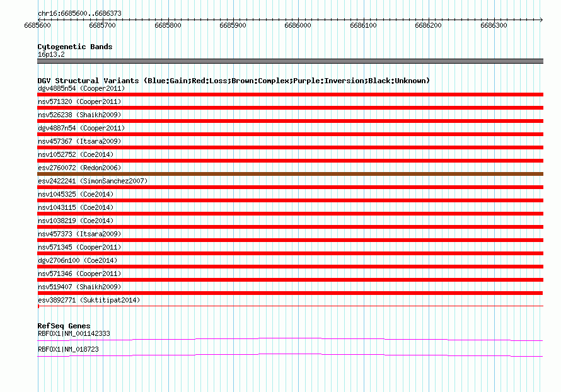The image size is (561, 392).
Task: Open variant nsv1045325 (Coe2014)
Action: pos(76,194)
